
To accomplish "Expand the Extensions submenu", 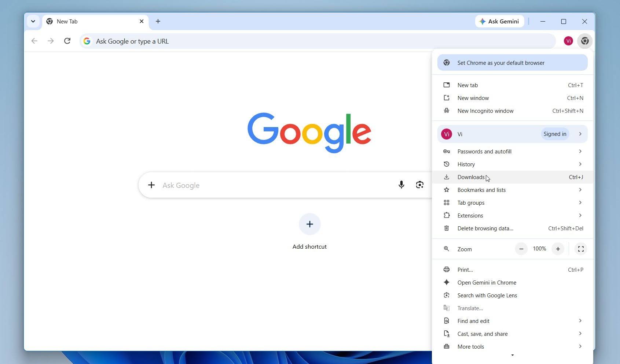I will tap(512, 215).
